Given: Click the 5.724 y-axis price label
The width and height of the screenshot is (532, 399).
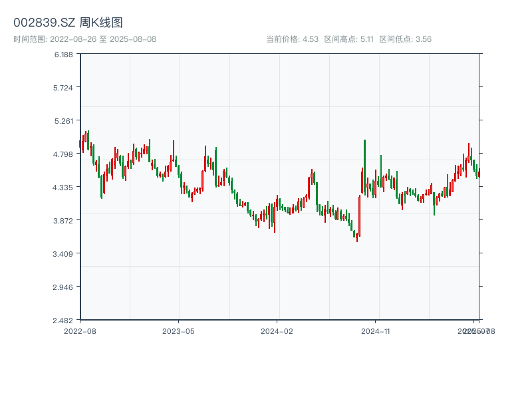Looking at the screenshot, I should [x=64, y=88].
